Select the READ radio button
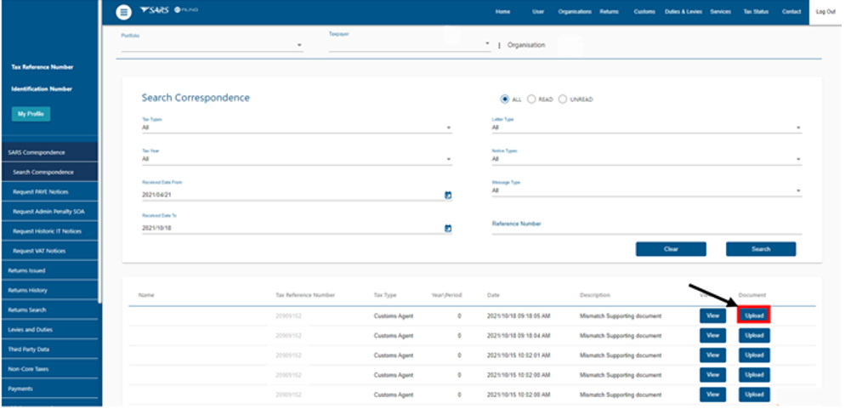The image size is (868, 409). pyautogui.click(x=532, y=99)
